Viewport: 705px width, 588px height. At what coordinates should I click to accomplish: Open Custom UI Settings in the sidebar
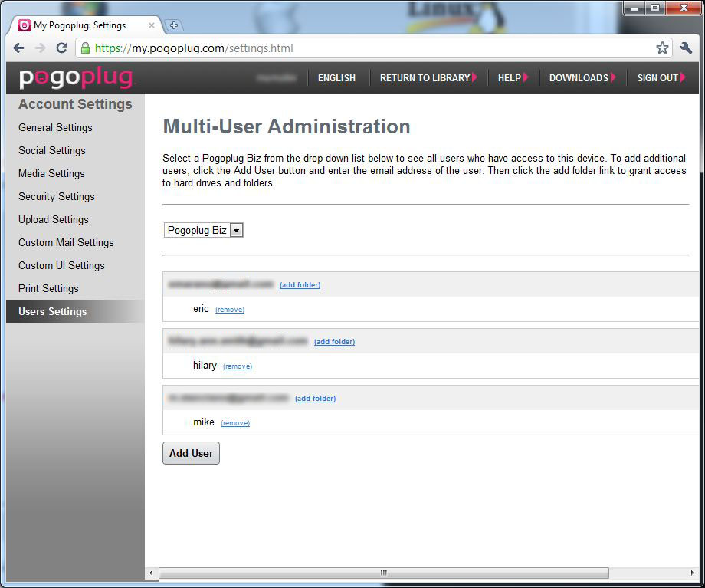point(61,265)
